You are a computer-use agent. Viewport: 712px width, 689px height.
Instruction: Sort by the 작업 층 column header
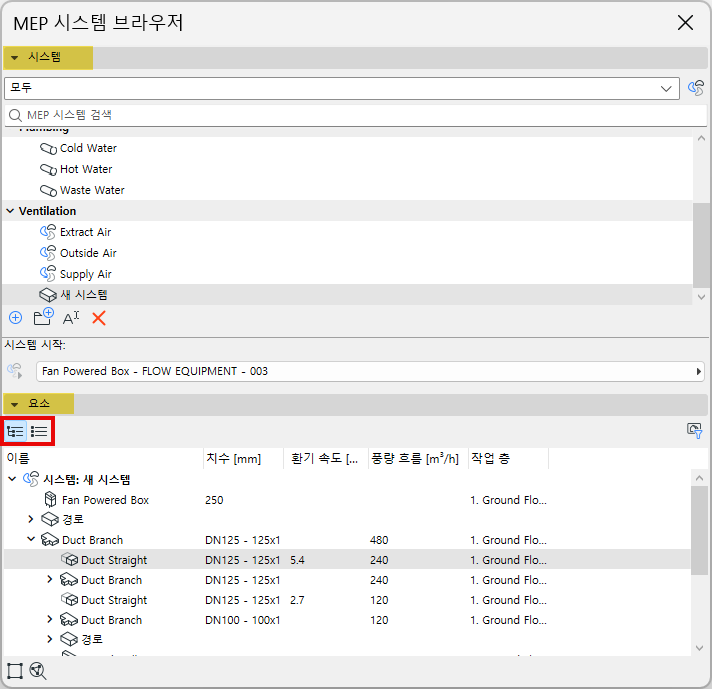pos(508,458)
